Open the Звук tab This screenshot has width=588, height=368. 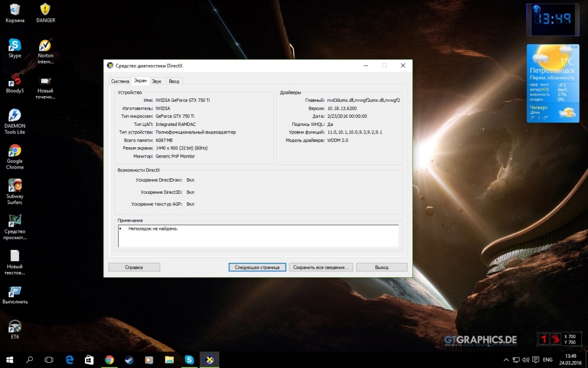[x=157, y=82]
